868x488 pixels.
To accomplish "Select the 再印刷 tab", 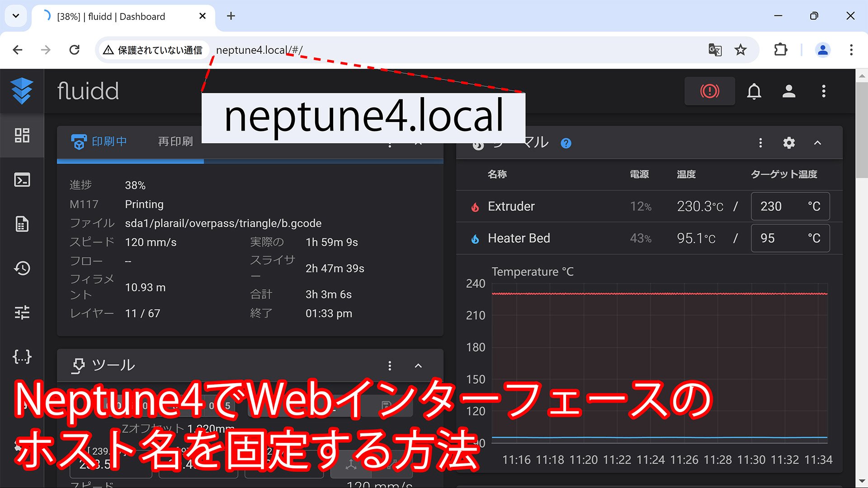I will [175, 142].
